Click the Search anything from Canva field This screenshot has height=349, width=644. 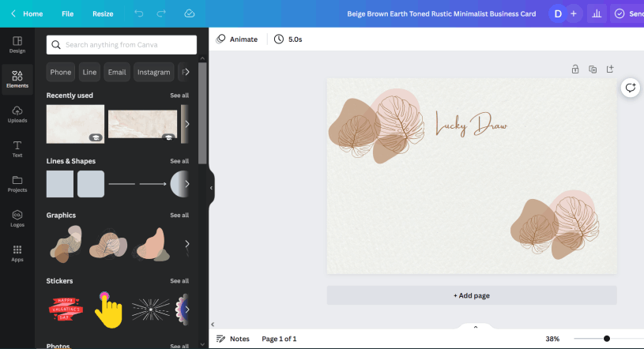122,45
